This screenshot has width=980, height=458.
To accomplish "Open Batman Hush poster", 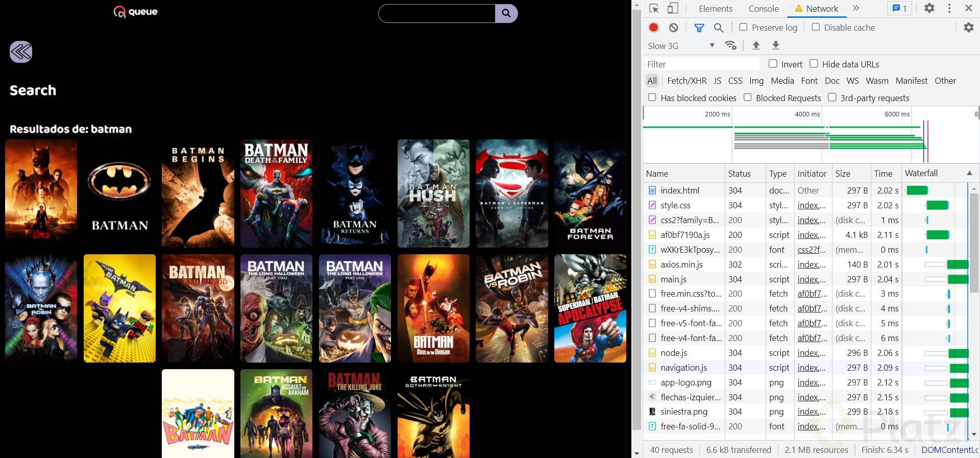I will [433, 194].
